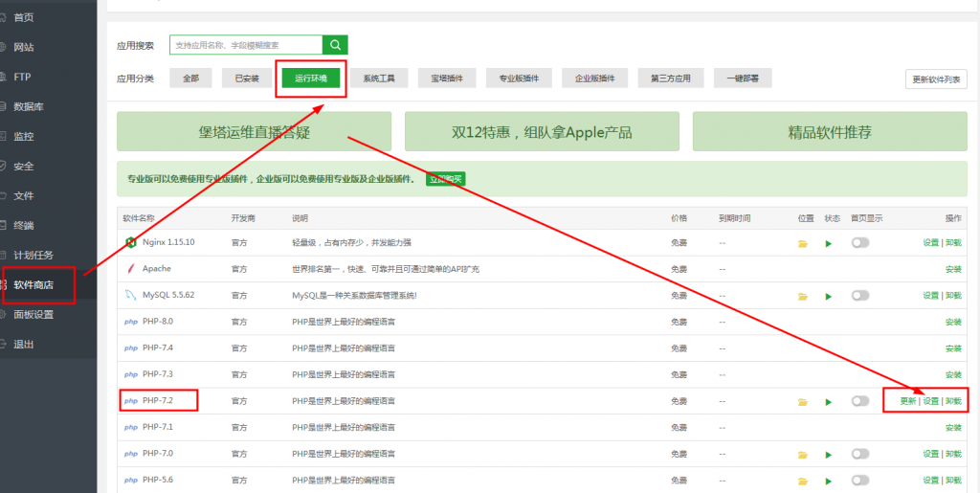Click the Apache feather logo icon
Image resolution: width=980 pixels, height=493 pixels.
pos(130,269)
